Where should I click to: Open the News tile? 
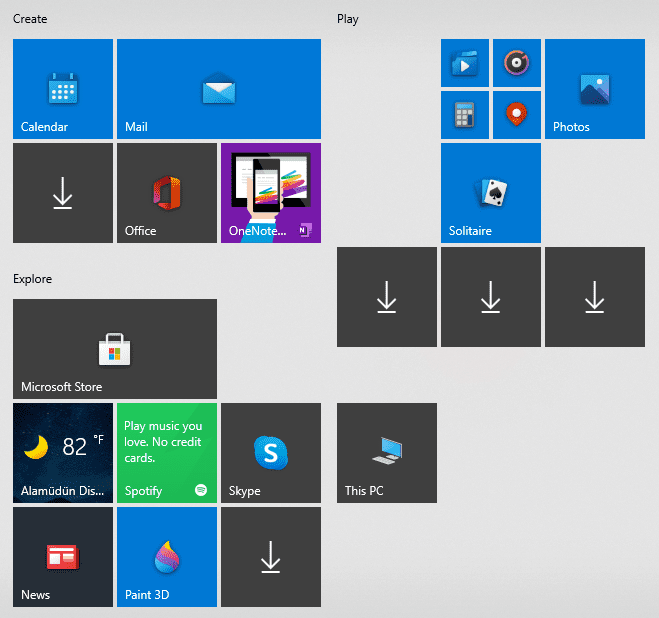[63, 557]
